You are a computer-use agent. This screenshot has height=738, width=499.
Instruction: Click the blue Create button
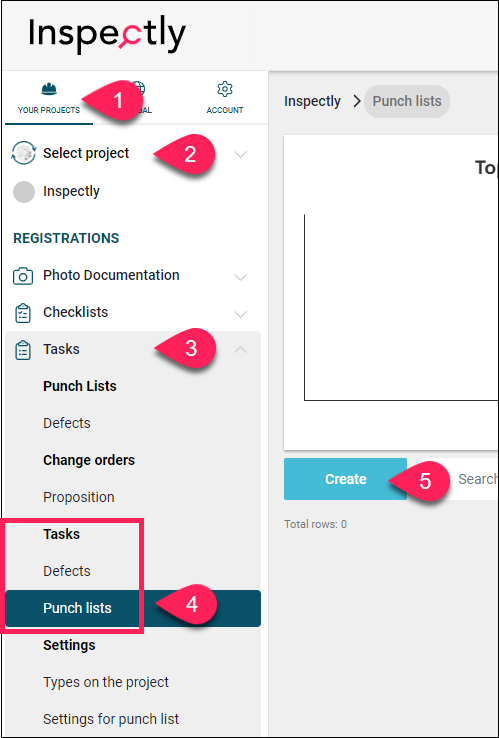[x=346, y=479]
